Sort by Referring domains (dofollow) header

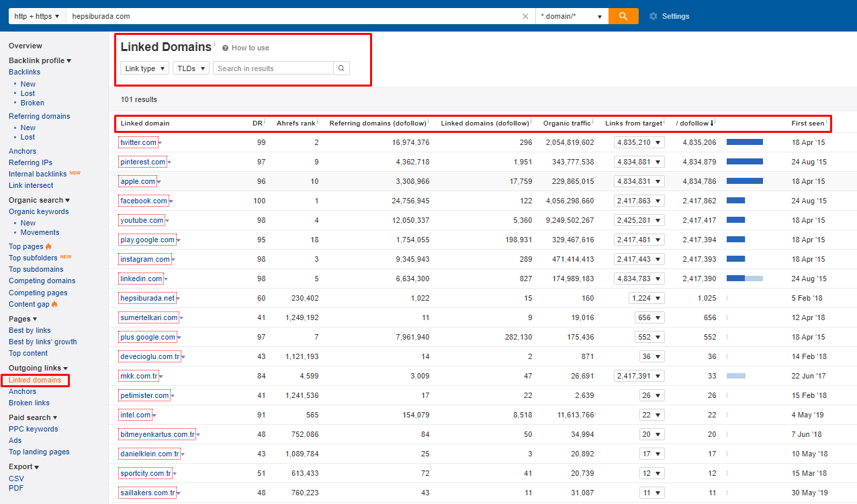[377, 123]
